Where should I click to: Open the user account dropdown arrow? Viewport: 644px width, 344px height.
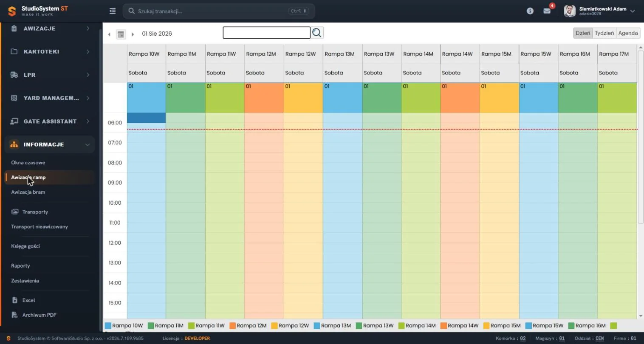coord(633,11)
